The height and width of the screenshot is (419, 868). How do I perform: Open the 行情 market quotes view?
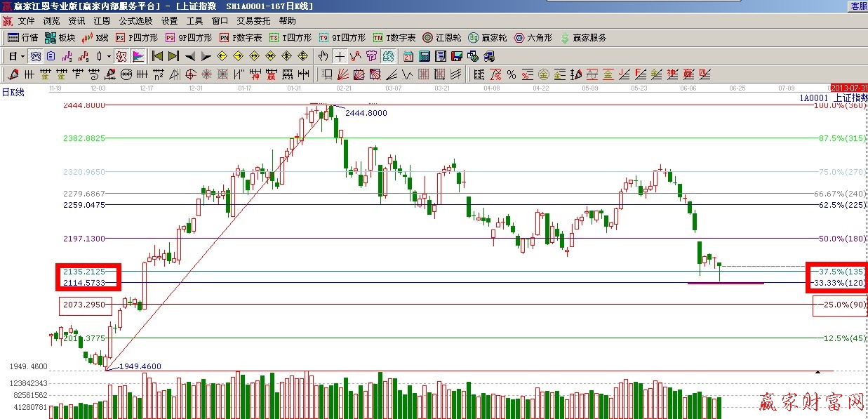coord(22,38)
